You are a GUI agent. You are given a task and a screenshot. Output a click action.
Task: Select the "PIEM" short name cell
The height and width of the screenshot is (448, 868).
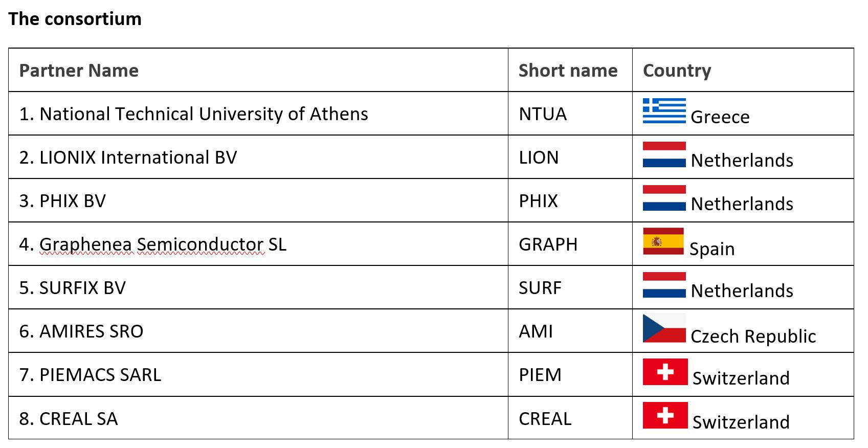click(540, 375)
